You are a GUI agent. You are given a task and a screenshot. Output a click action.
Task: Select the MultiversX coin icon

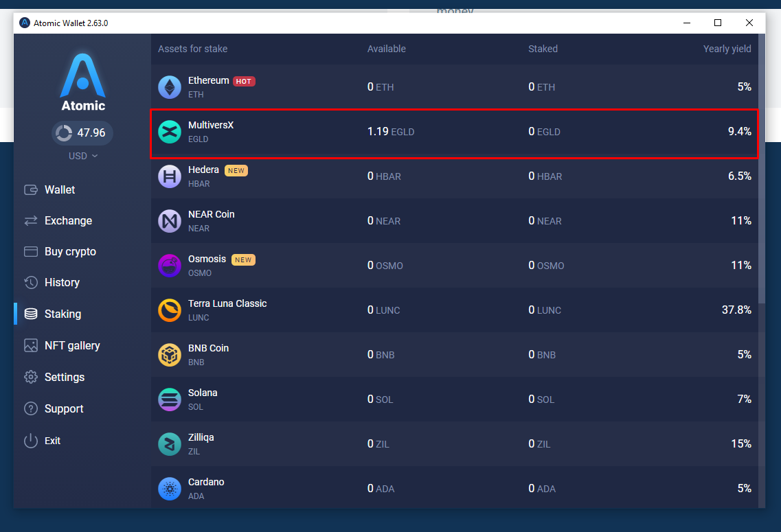(169, 131)
